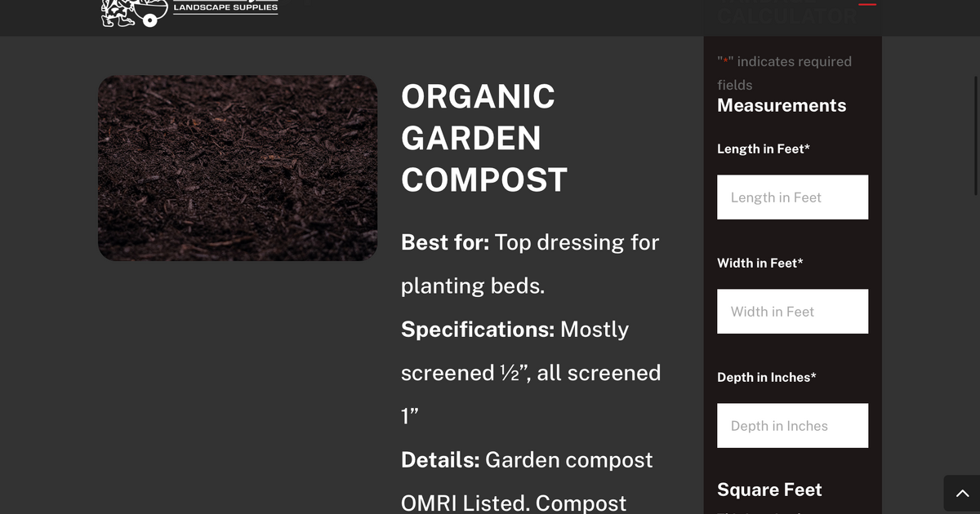Click the garden compost product photo
The height and width of the screenshot is (514, 980).
(238, 168)
